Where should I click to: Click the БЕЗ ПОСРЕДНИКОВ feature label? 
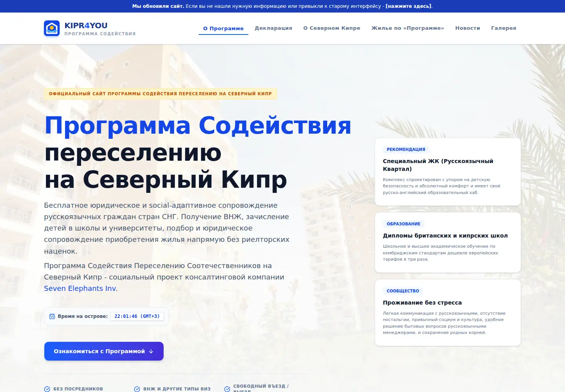[x=78, y=389]
